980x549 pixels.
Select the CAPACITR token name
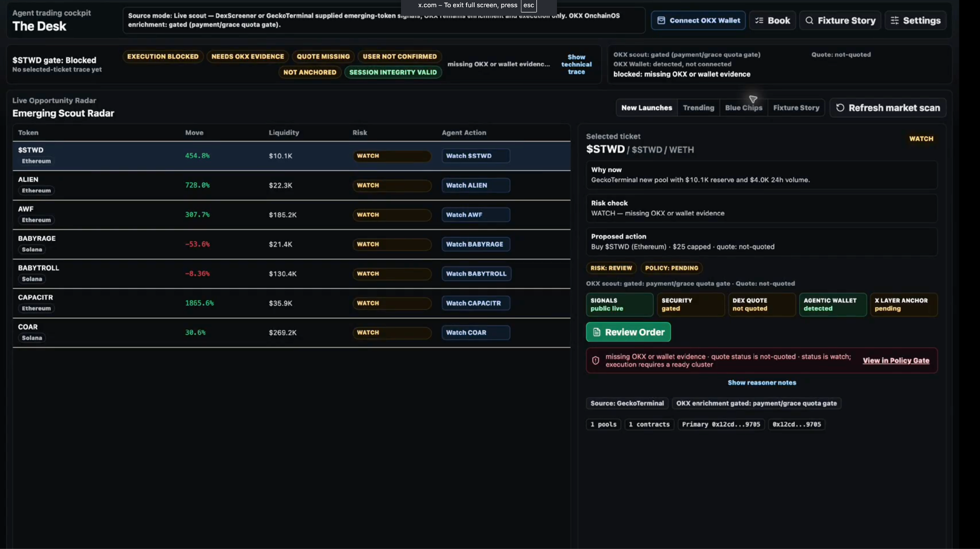pos(35,297)
